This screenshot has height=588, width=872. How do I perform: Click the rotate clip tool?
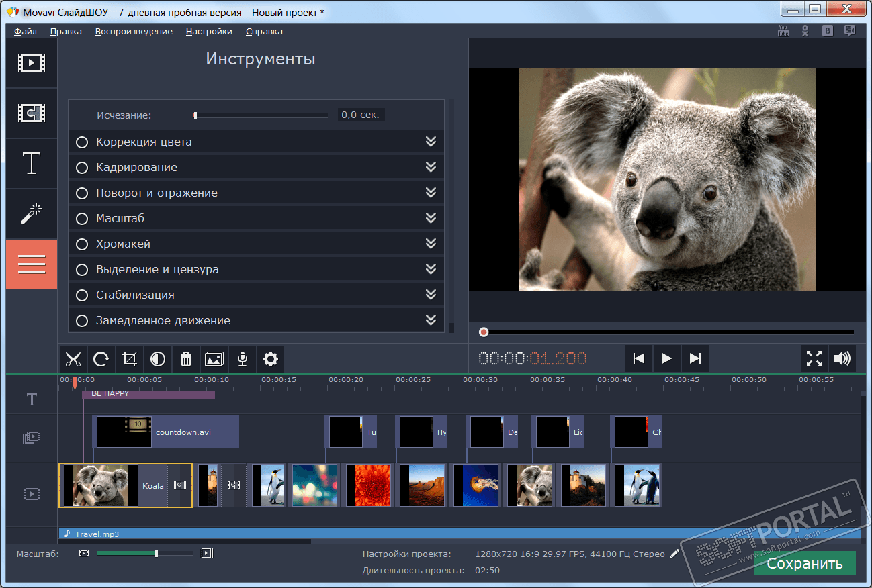[x=101, y=359]
